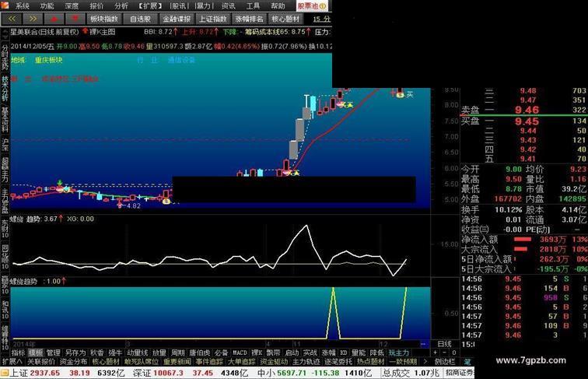Open the 帮助 menu
Image resolution: width=588 pixels, height=379 pixels.
click(278, 5)
